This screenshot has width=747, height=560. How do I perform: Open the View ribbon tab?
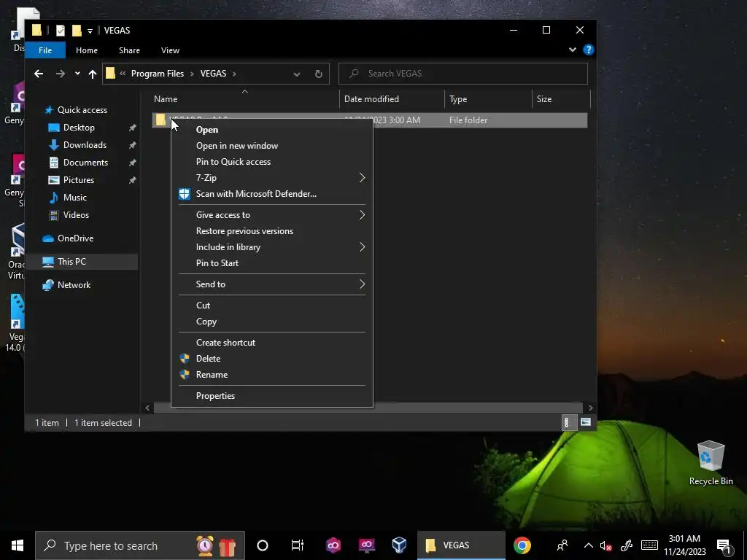tap(170, 50)
